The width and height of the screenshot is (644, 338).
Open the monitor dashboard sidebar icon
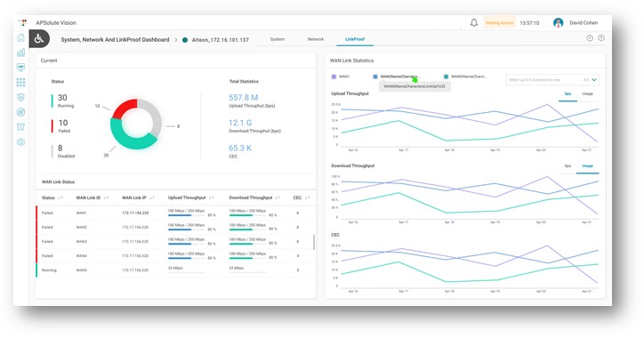tap(20, 68)
